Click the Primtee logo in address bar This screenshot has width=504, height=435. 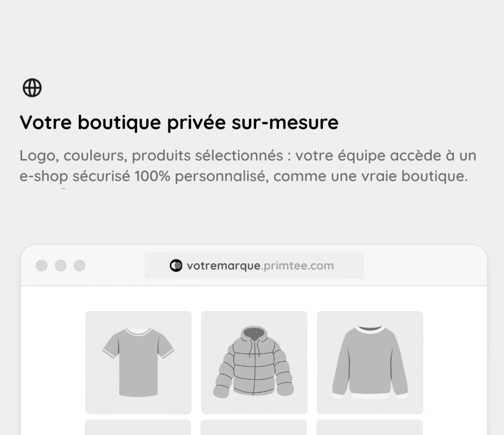[x=176, y=266]
